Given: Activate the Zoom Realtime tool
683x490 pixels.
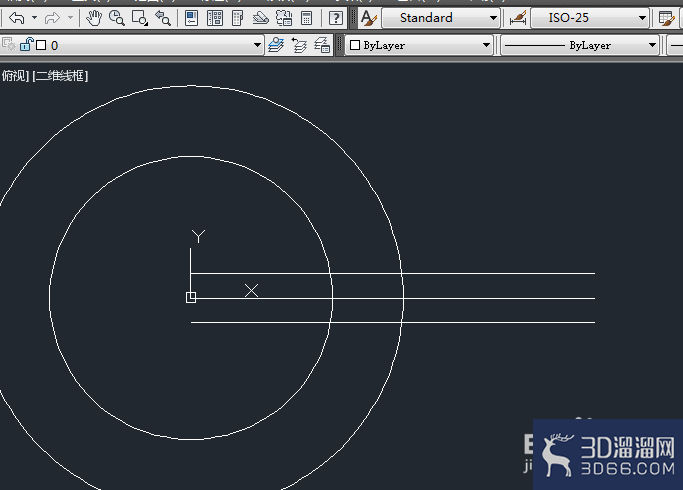Looking at the screenshot, I should pyautogui.click(x=117, y=18).
